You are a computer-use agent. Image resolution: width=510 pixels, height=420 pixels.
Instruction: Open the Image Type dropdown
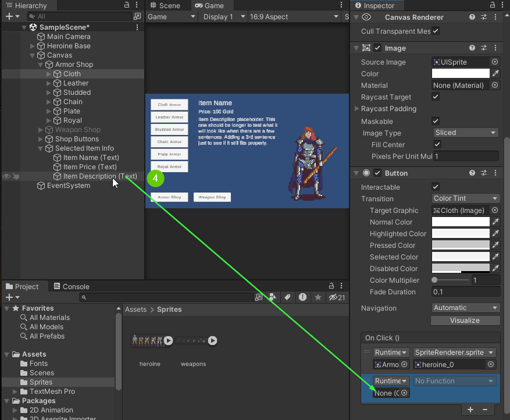[465, 133]
